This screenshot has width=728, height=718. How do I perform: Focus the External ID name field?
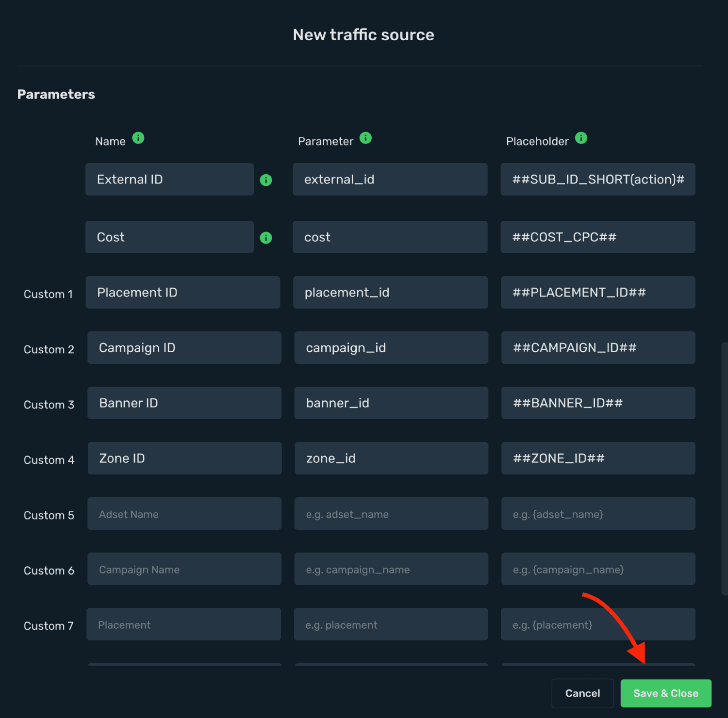pyautogui.click(x=169, y=179)
